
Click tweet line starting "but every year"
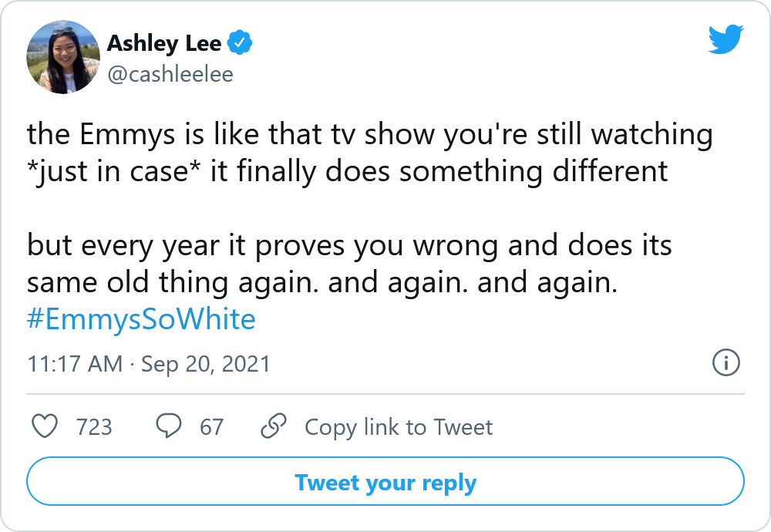[x=349, y=246]
